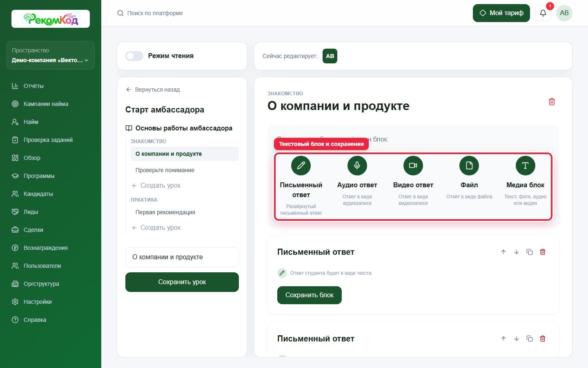Edit the lesson name input field

tap(182, 257)
